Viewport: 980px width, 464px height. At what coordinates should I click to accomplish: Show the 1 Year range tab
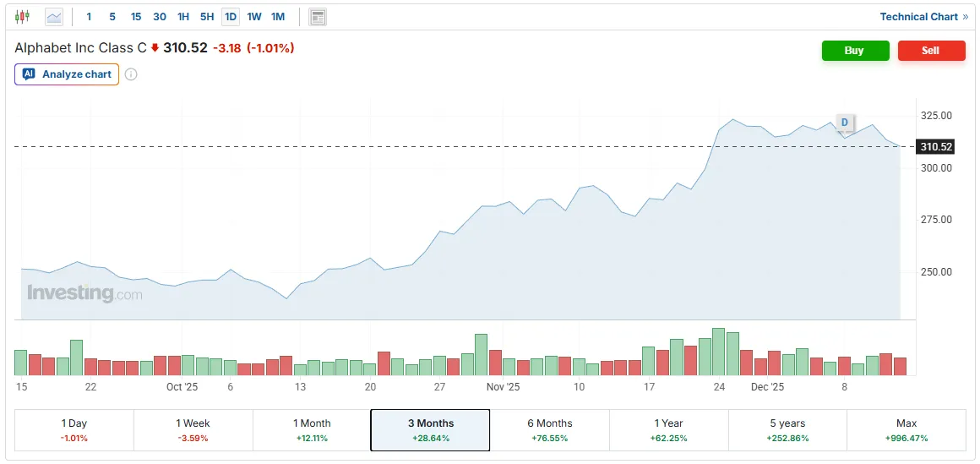pyautogui.click(x=668, y=430)
